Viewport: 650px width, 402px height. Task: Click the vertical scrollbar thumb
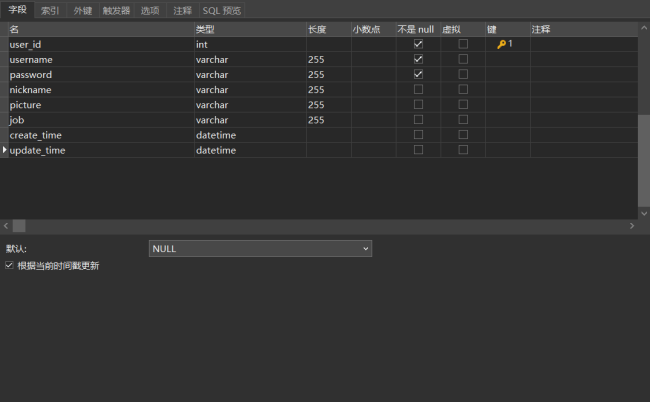[x=644, y=161]
